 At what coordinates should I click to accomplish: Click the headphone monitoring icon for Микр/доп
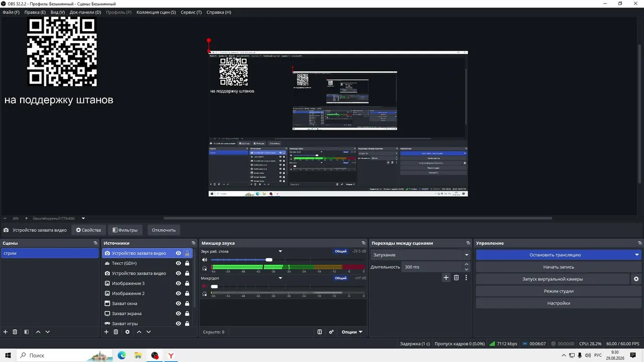(x=205, y=294)
